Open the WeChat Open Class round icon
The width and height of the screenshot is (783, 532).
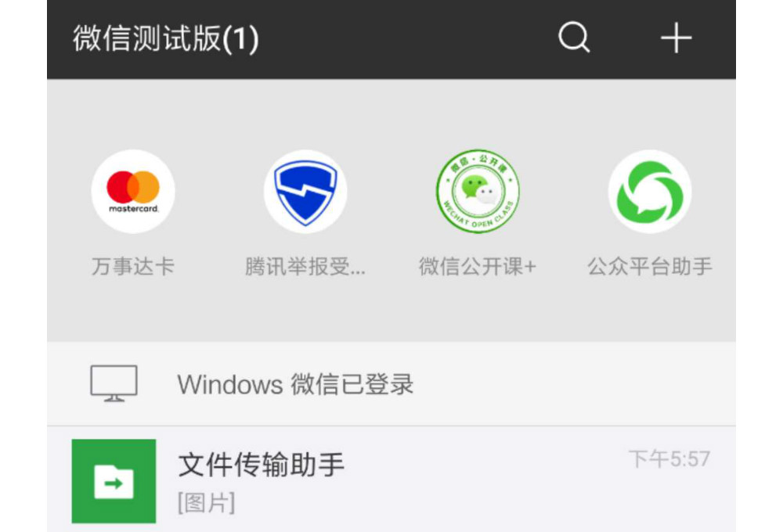coord(478,191)
